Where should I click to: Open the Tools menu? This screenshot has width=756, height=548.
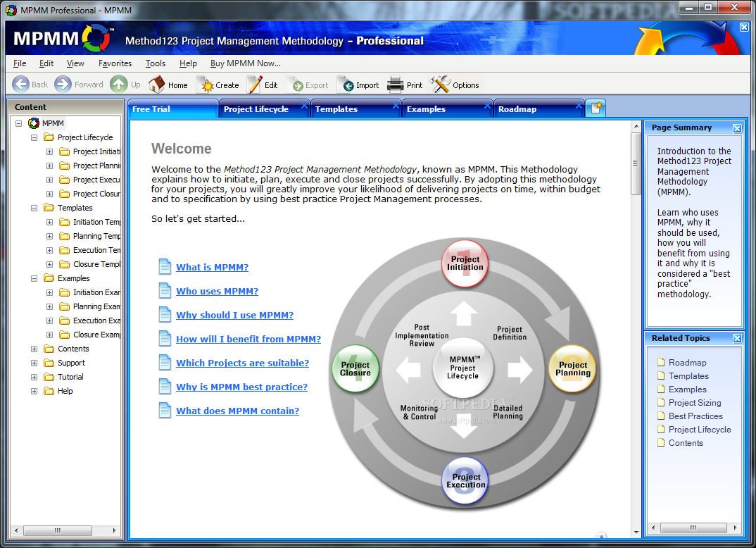point(156,63)
